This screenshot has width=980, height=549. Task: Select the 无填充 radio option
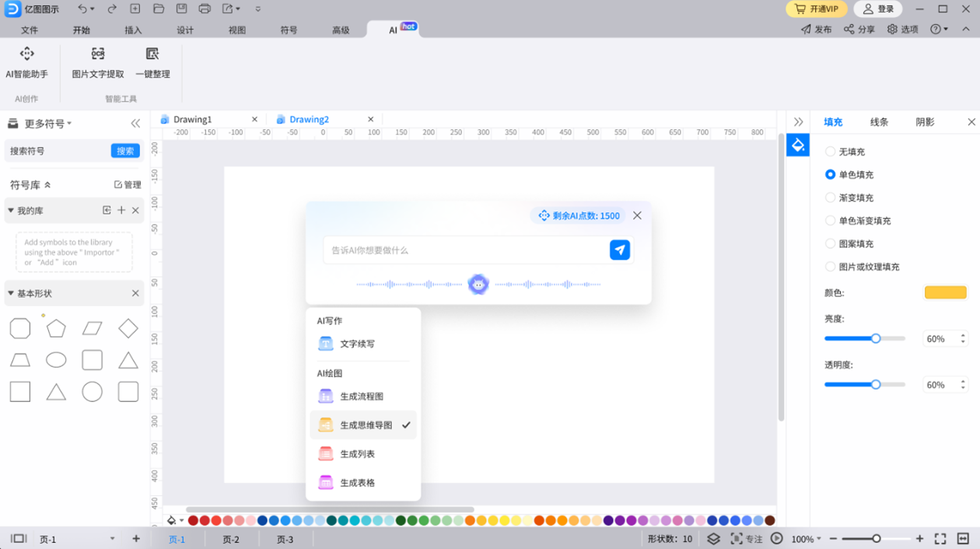tap(831, 152)
